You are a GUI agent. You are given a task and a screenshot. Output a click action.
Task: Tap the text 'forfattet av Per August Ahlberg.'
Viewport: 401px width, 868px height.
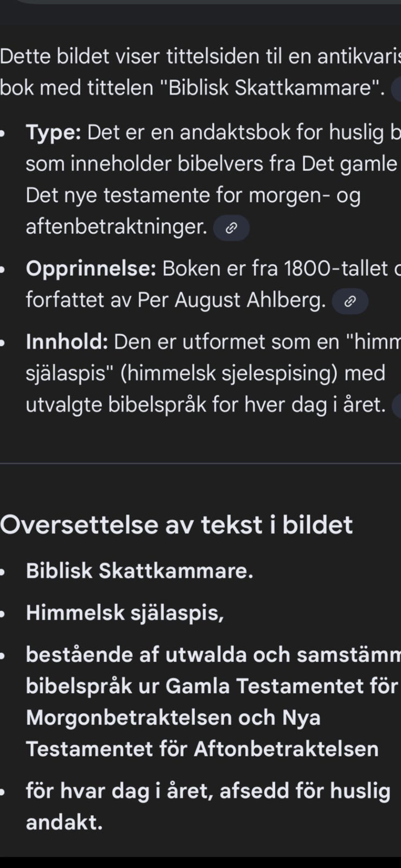tap(176, 300)
